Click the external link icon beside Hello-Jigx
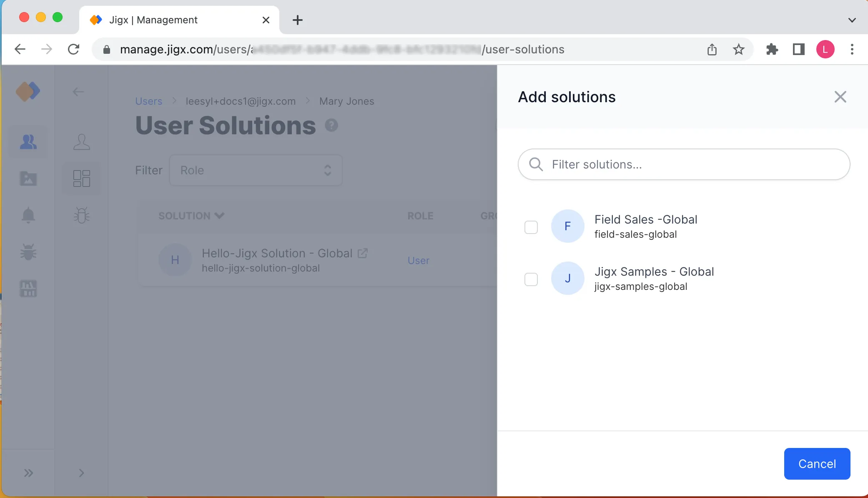 click(x=363, y=253)
